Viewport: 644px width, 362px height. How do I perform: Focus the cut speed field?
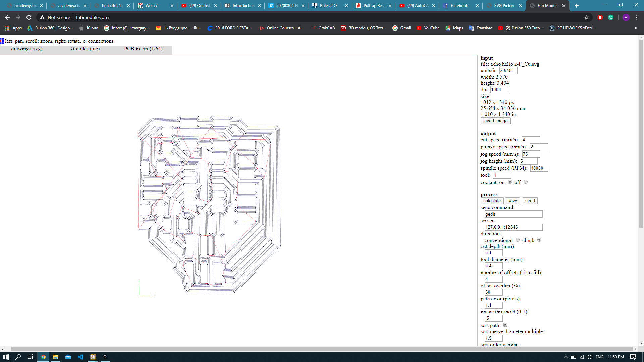(531, 140)
